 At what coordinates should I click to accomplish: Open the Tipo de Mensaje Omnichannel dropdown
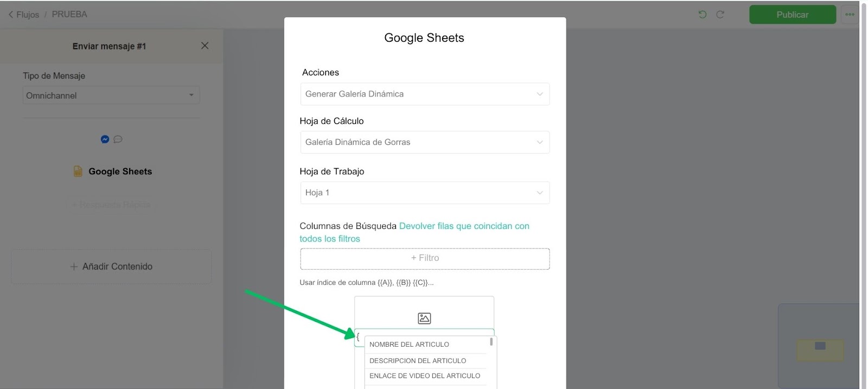(111, 95)
